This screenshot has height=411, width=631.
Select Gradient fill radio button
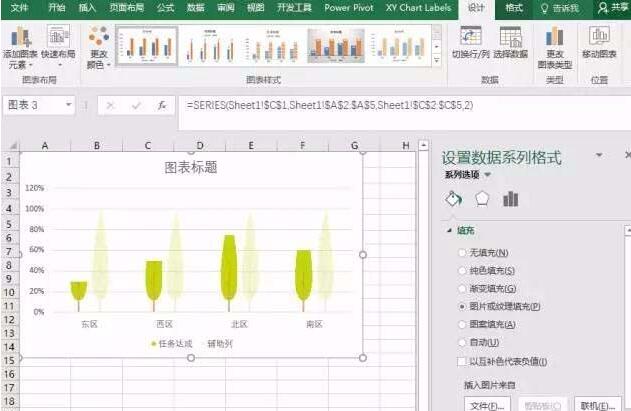(x=462, y=289)
